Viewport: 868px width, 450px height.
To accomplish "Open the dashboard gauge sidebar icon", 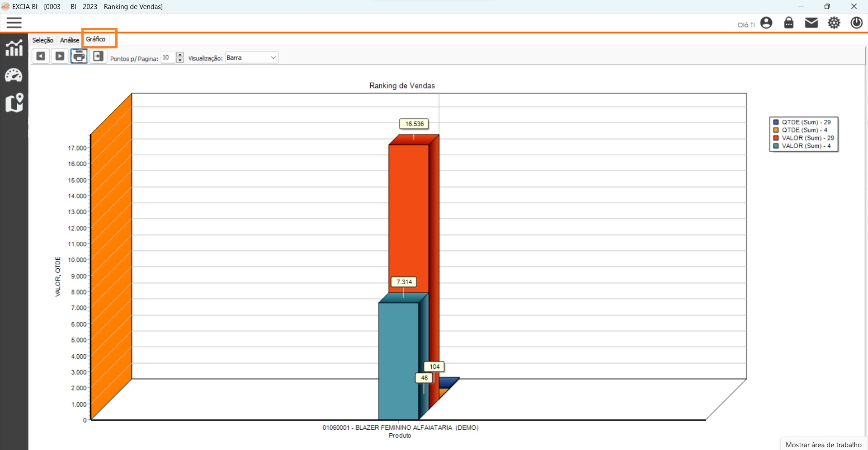I will click(x=14, y=75).
